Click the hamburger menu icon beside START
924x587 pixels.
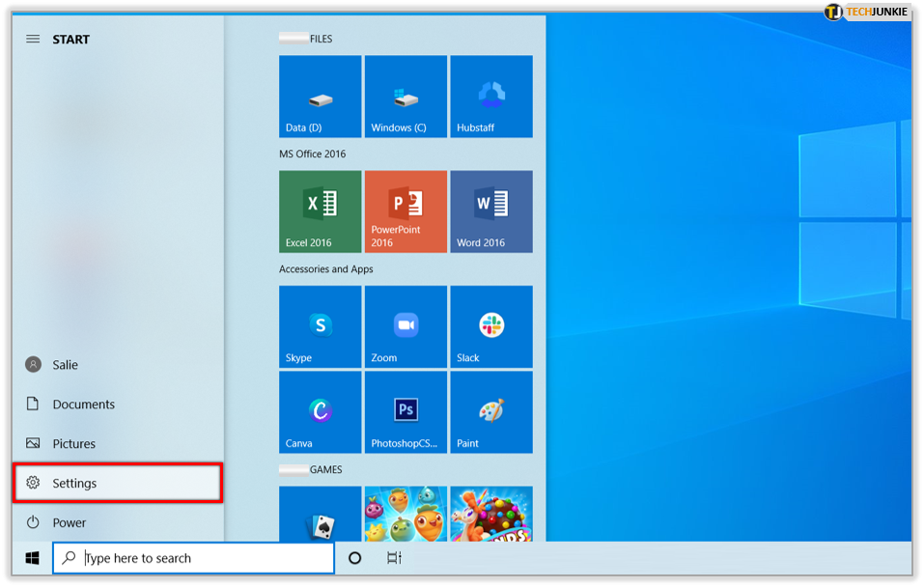[33, 39]
